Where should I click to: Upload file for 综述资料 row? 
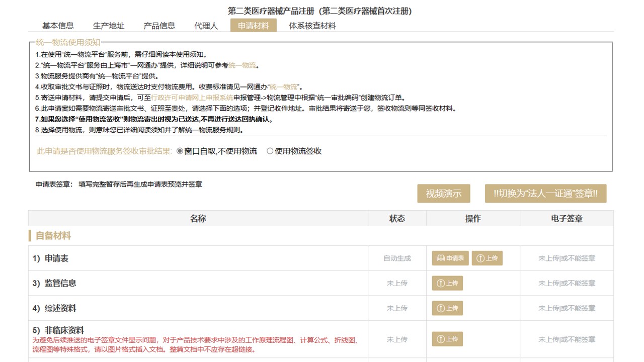pyautogui.click(x=447, y=308)
